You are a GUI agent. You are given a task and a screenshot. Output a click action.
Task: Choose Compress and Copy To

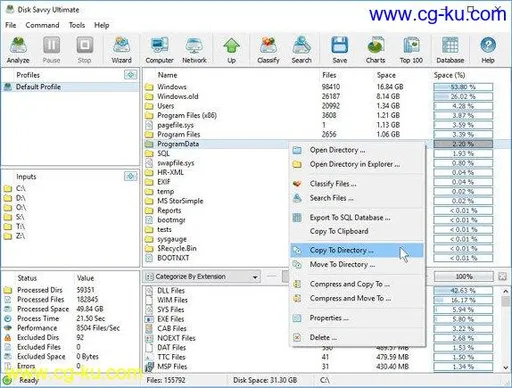click(x=357, y=284)
